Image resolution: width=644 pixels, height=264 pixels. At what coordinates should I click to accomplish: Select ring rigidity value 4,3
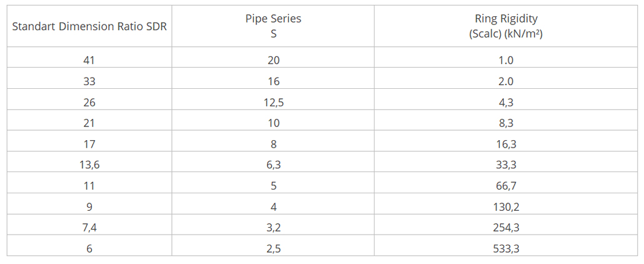coord(506,102)
